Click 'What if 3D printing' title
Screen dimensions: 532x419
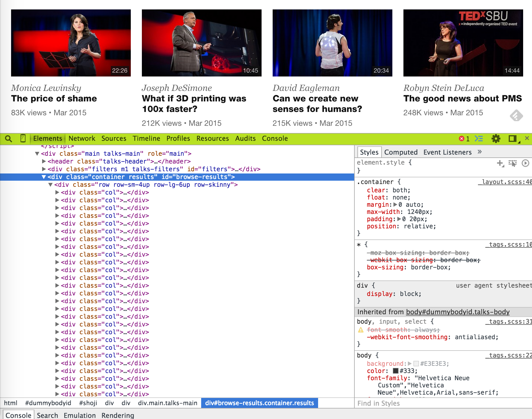(194, 104)
